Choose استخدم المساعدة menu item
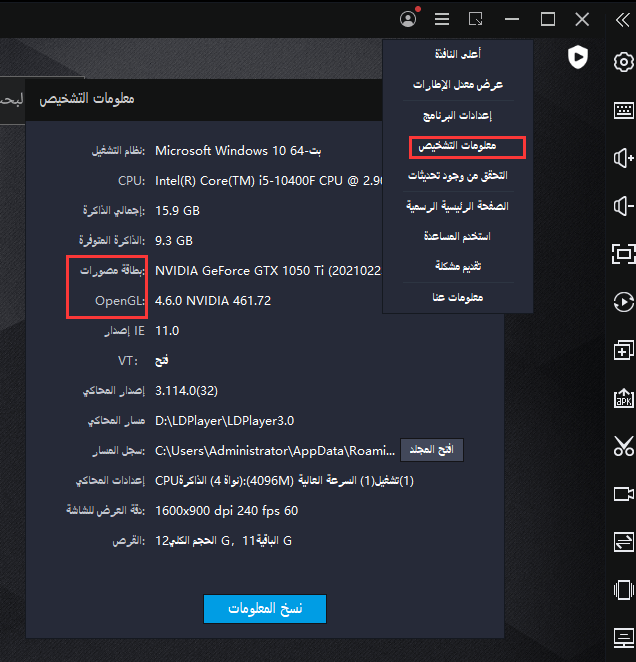This screenshot has height=662, width=636. pyautogui.click(x=458, y=236)
